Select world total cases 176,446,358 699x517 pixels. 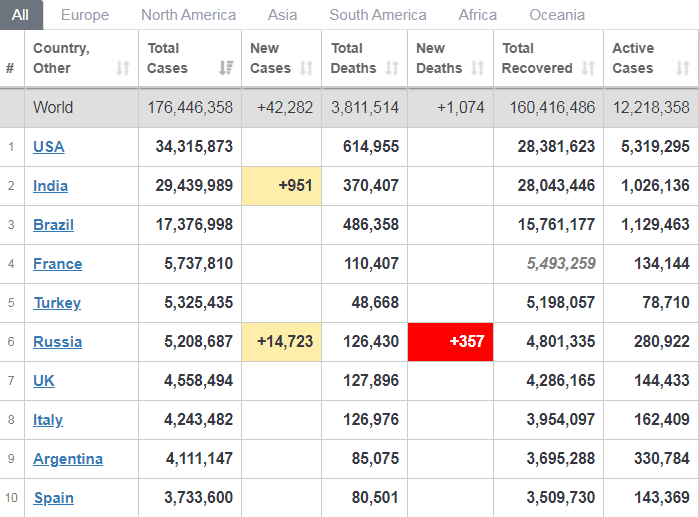(190, 108)
